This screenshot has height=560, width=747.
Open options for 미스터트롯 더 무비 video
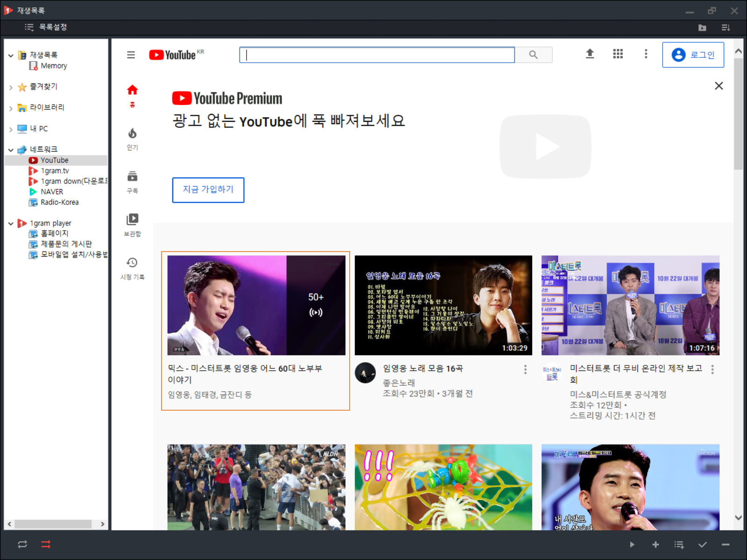coord(712,370)
